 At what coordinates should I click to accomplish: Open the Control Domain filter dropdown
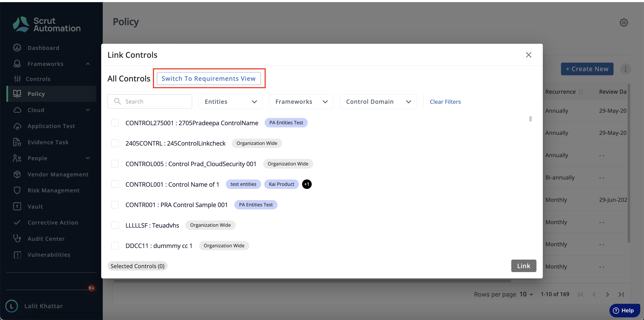point(378,102)
